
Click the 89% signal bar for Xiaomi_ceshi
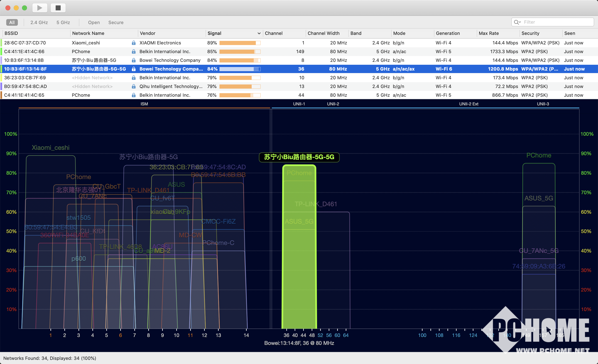click(x=240, y=43)
